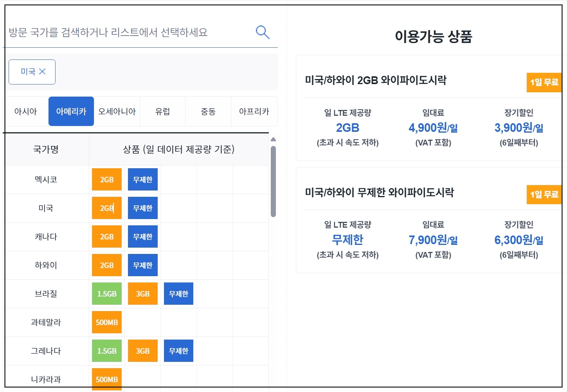This screenshot has height=392, width=567.
Task: Select the 오세아니아 tab
Action: point(117,111)
